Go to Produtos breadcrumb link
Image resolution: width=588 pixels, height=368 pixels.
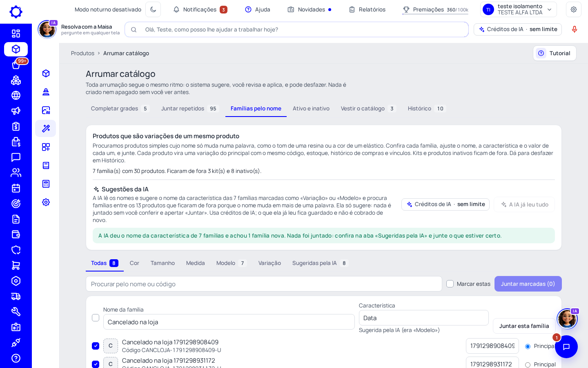(82, 53)
